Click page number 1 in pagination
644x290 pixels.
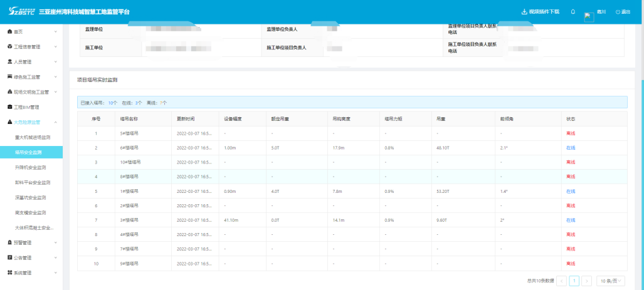(x=574, y=281)
